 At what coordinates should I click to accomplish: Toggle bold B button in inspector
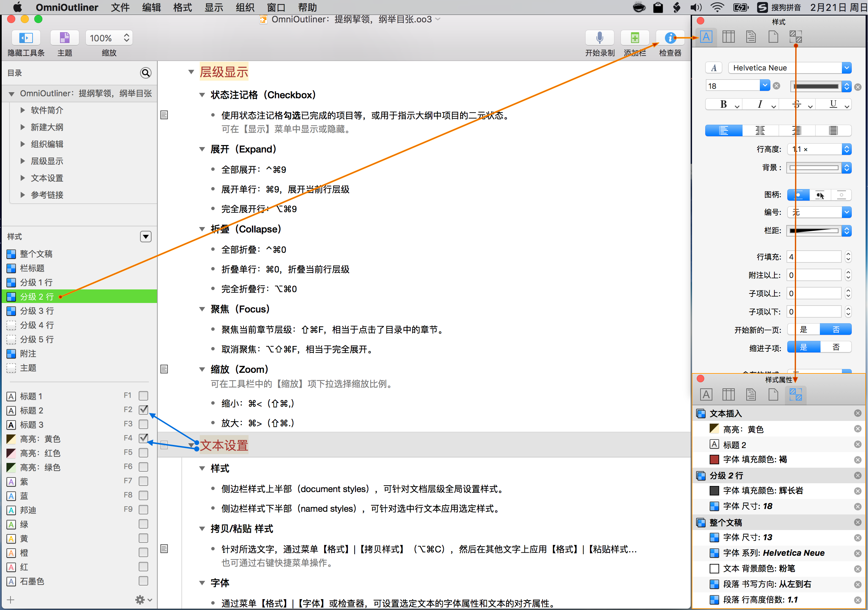[723, 104]
